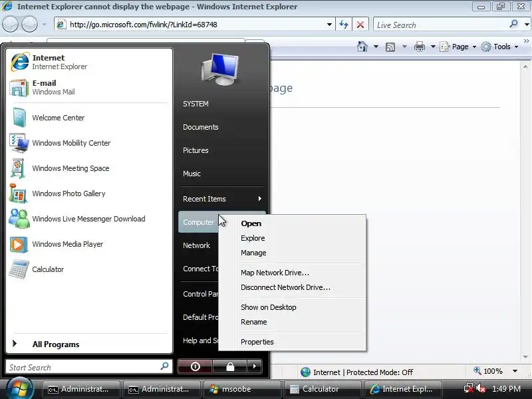Click the taskbar clock 1:49 PM
This screenshot has height=399, width=532.
click(x=506, y=389)
